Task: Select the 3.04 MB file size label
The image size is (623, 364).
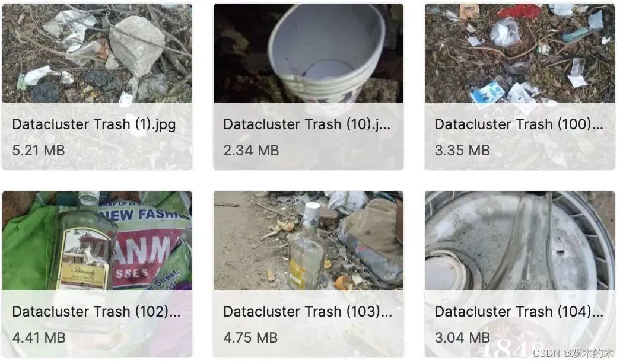Action: tap(462, 338)
